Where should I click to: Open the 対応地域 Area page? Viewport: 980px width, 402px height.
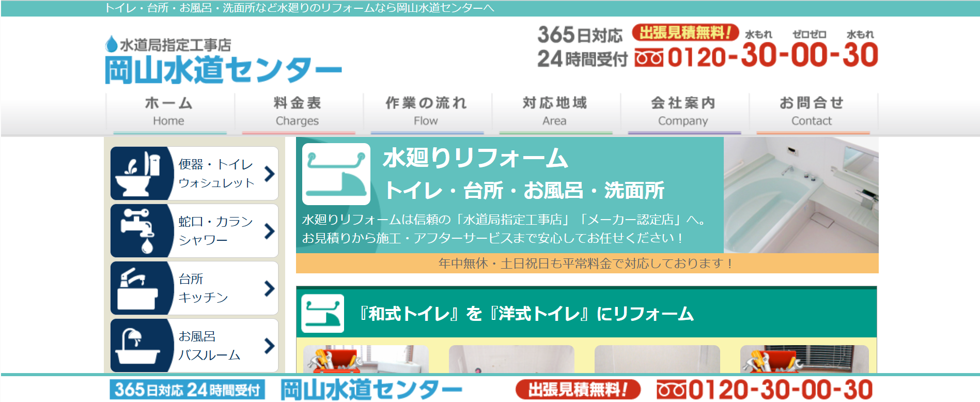(x=555, y=112)
